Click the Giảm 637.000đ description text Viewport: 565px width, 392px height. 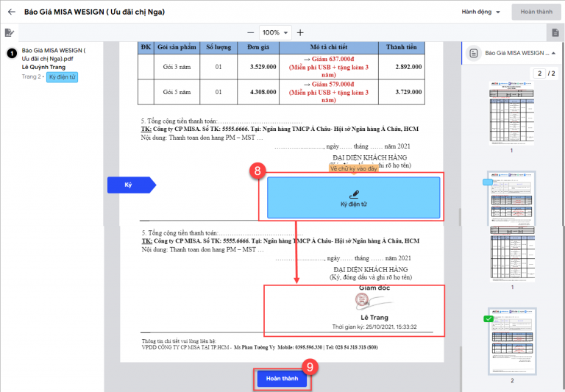pyautogui.click(x=329, y=59)
